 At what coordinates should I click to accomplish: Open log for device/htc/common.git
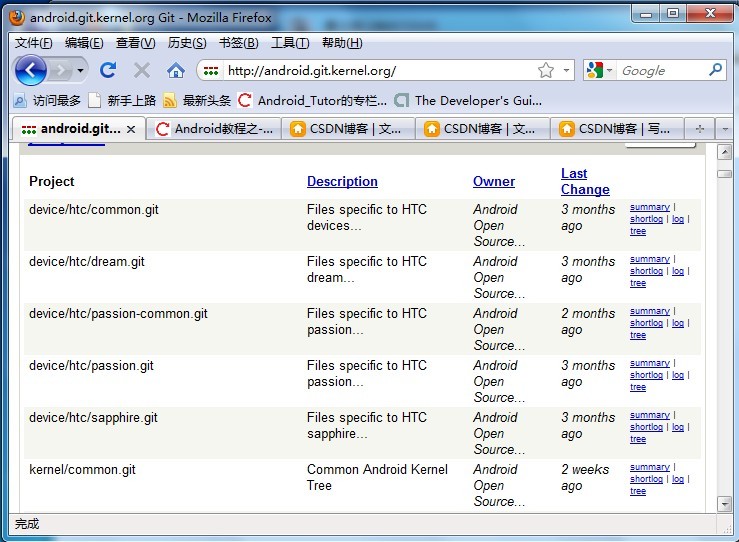click(678, 219)
